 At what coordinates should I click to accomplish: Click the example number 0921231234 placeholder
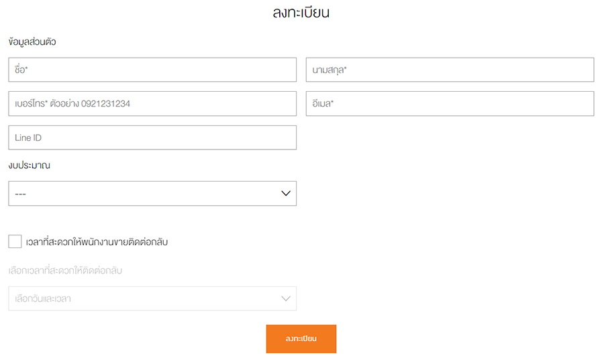(105, 104)
